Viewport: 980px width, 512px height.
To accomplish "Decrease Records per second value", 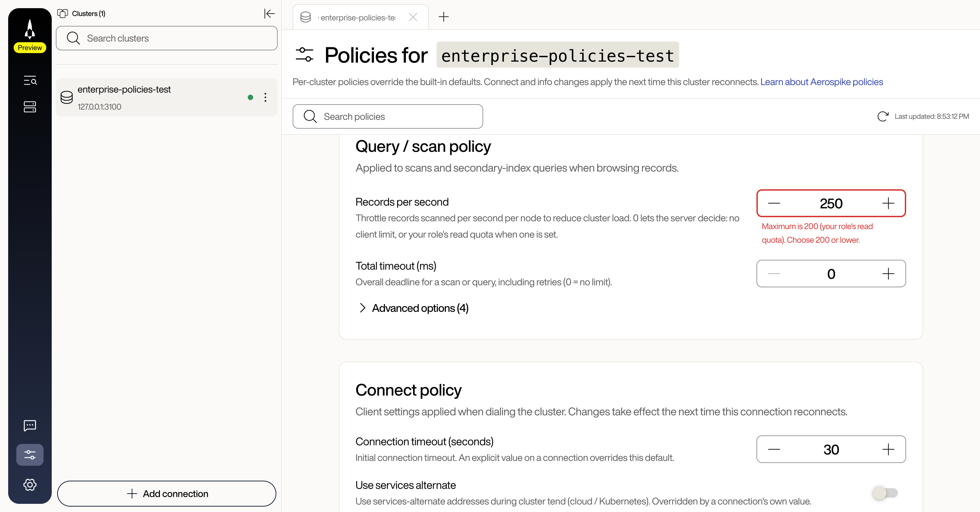I will [774, 203].
